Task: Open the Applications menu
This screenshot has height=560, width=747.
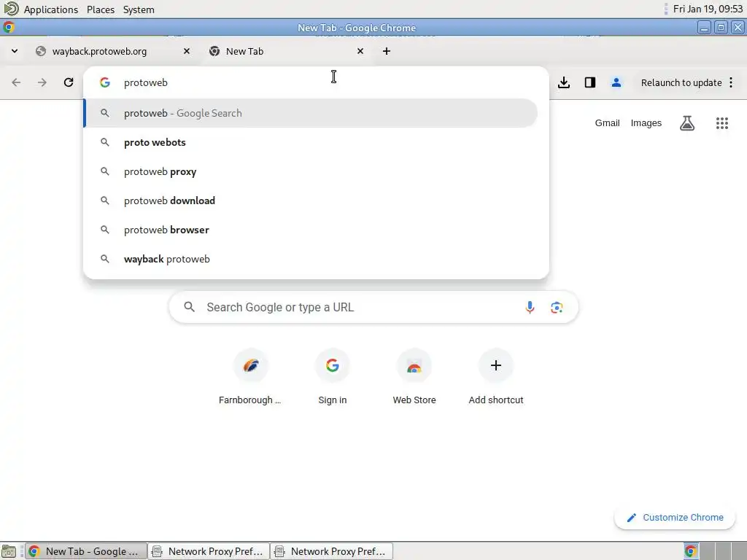Action: tap(50, 9)
